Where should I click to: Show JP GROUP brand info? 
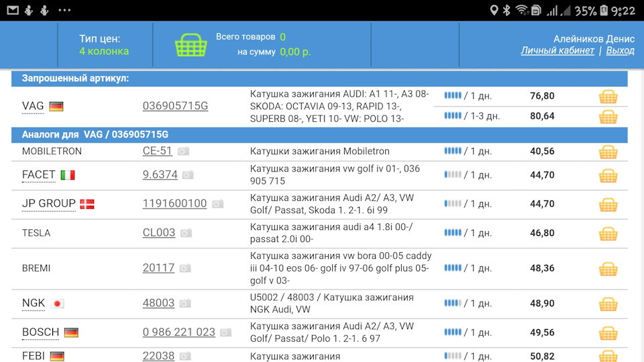(x=49, y=204)
